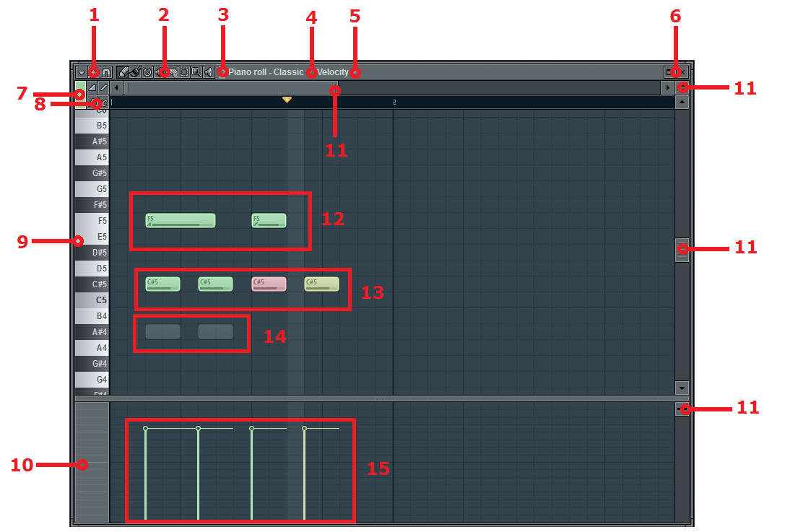Open the piano roll options menu arrow
803x532 pixels.
click(x=81, y=73)
